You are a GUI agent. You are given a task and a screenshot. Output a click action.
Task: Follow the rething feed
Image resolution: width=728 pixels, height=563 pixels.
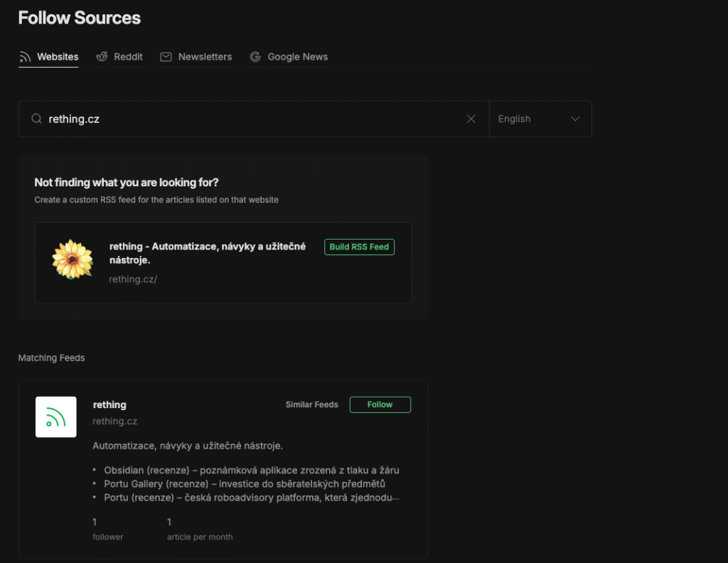click(380, 404)
